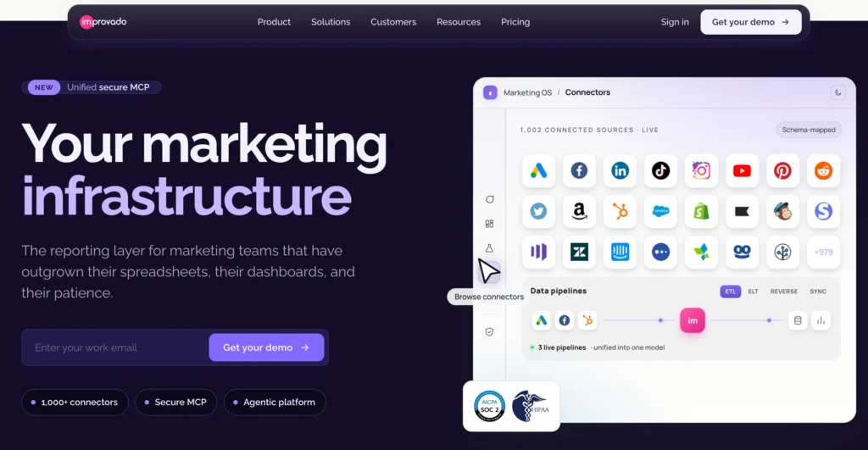The height and width of the screenshot is (450, 868).
Task: Select the Reddit connector tile
Action: click(x=823, y=170)
